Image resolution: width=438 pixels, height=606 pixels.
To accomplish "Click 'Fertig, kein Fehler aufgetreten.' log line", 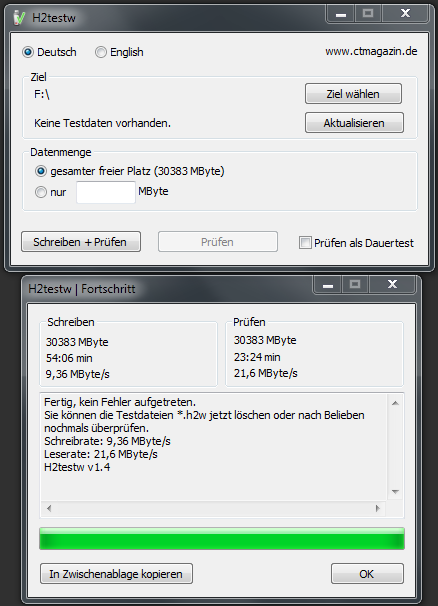I will 120,402.
